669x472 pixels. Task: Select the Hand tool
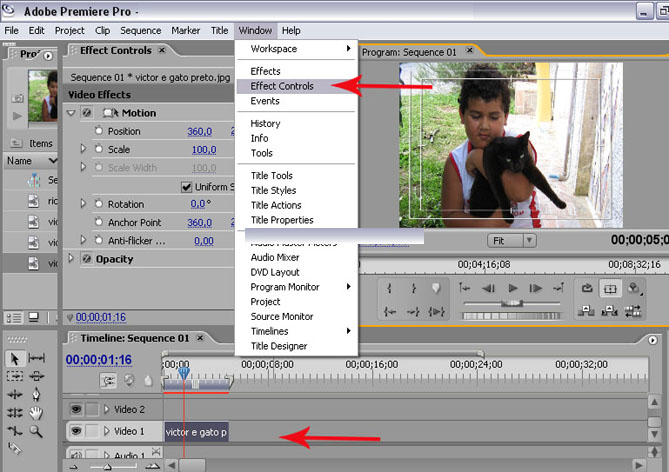pyautogui.click(x=37, y=413)
